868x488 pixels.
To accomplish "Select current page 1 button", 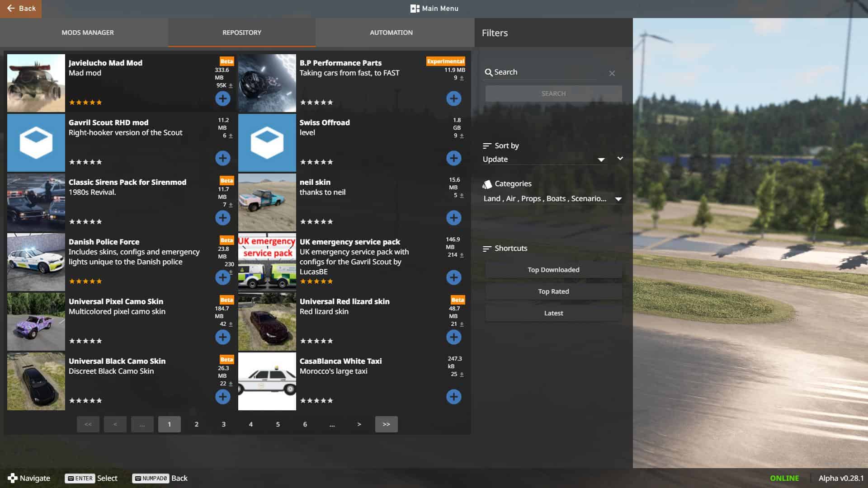I will (x=170, y=424).
